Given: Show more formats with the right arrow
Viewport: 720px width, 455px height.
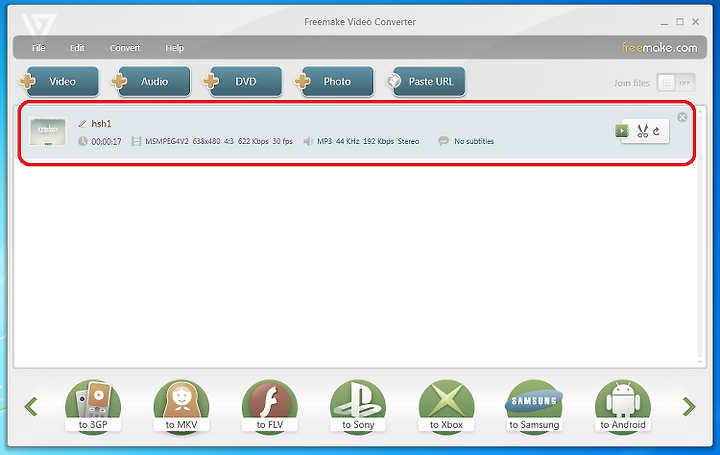Looking at the screenshot, I should click(x=689, y=407).
